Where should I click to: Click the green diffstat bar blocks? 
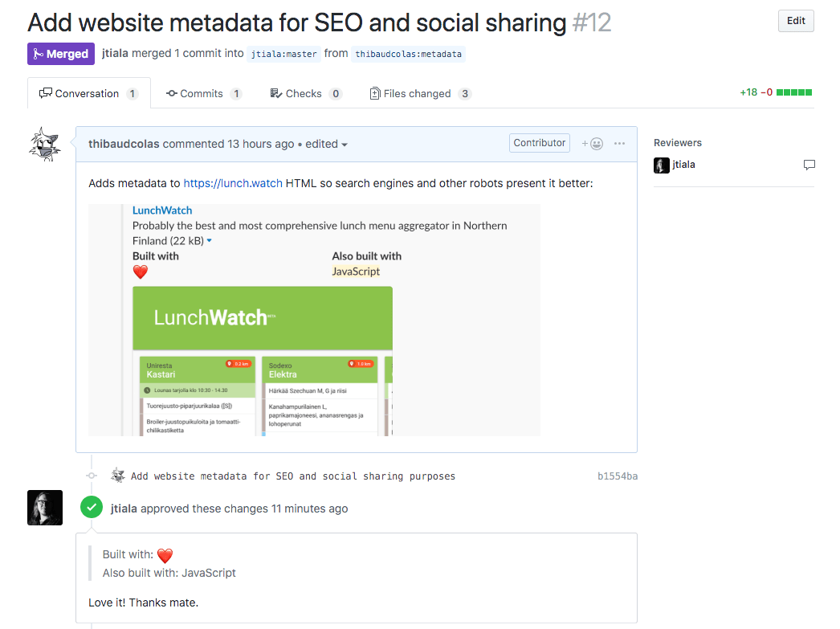(x=794, y=92)
